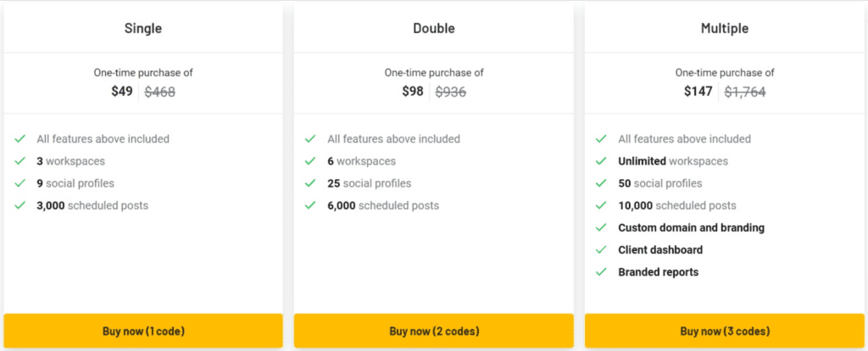This screenshot has height=351, width=868.
Task: Click the crossed-out $936 price
Action: coord(450,92)
